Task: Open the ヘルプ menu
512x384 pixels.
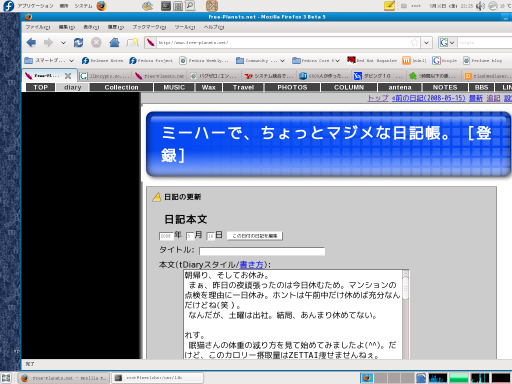Action: (214, 27)
